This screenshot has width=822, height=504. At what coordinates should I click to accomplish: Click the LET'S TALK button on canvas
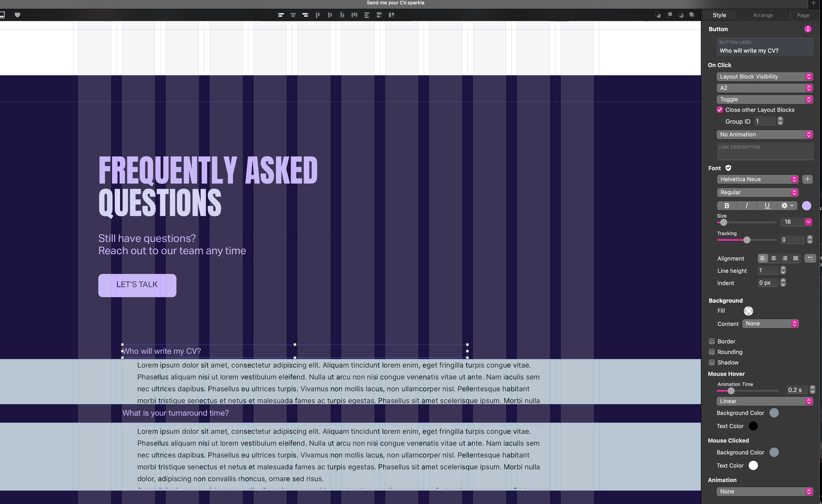pyautogui.click(x=137, y=285)
